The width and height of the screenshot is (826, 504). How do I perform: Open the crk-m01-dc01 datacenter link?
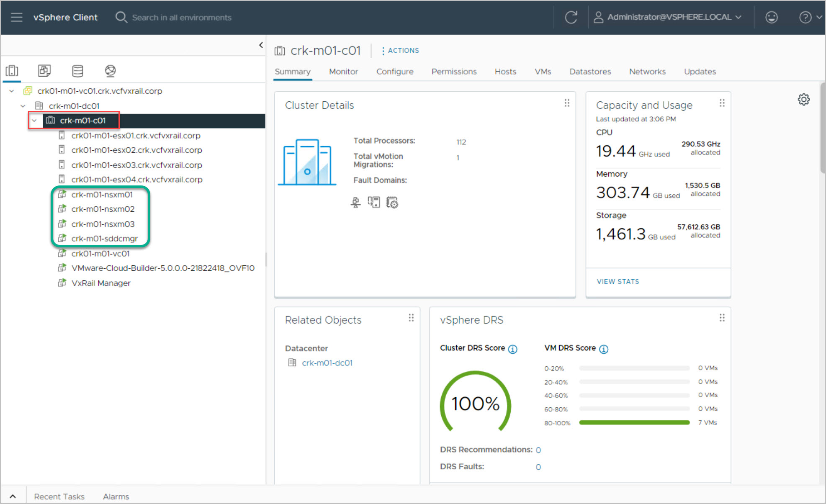(327, 363)
